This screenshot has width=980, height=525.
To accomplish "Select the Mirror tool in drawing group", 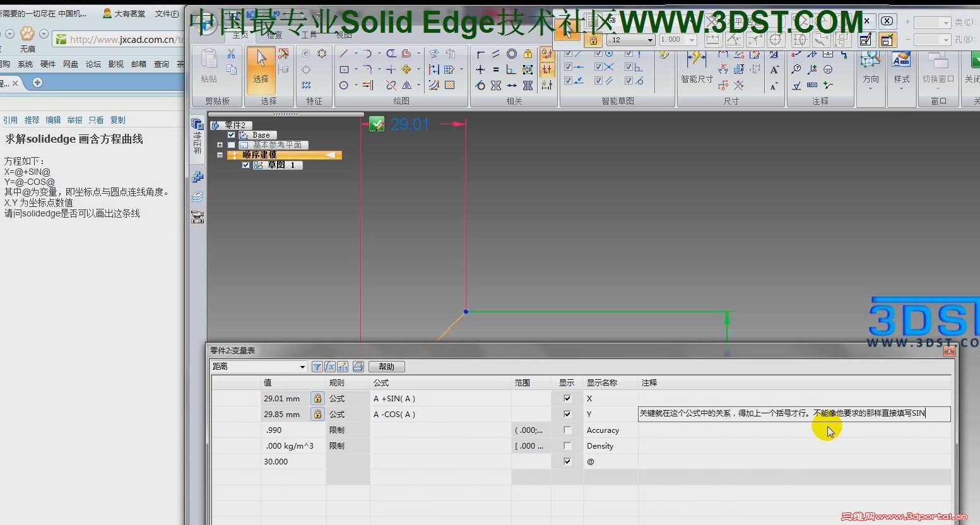I will click(x=407, y=85).
